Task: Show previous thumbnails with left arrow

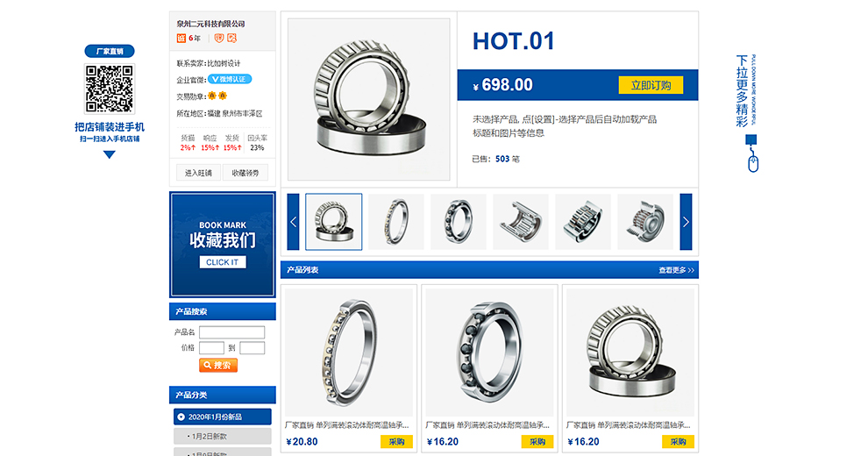Action: (x=294, y=222)
